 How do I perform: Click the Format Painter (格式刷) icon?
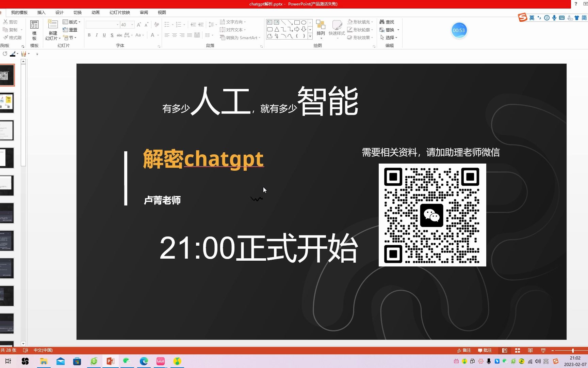(x=5, y=37)
